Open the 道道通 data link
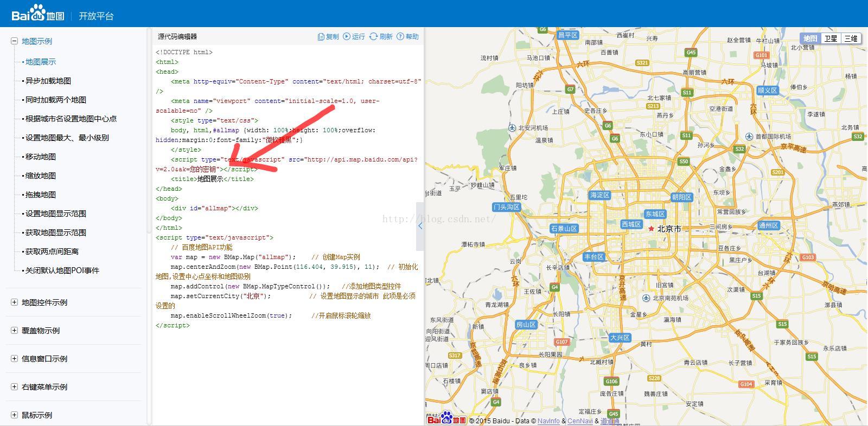The width and height of the screenshot is (868, 426). tap(610, 421)
